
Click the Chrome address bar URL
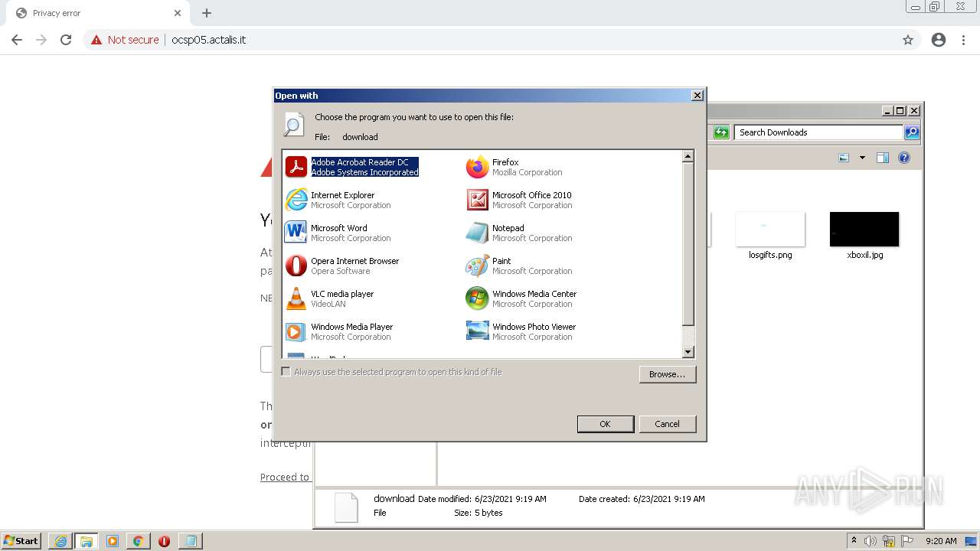coord(209,40)
